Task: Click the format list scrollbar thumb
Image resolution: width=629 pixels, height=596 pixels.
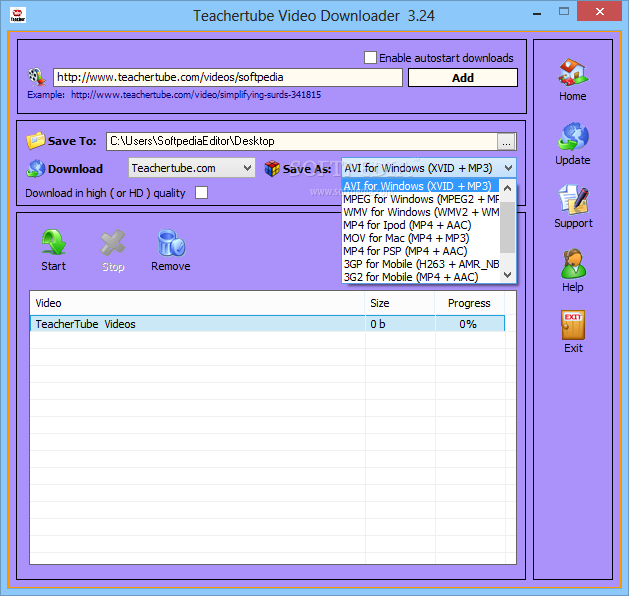Action: (x=507, y=227)
